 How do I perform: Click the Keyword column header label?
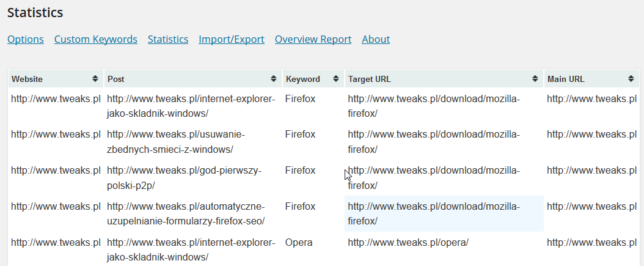click(x=303, y=79)
